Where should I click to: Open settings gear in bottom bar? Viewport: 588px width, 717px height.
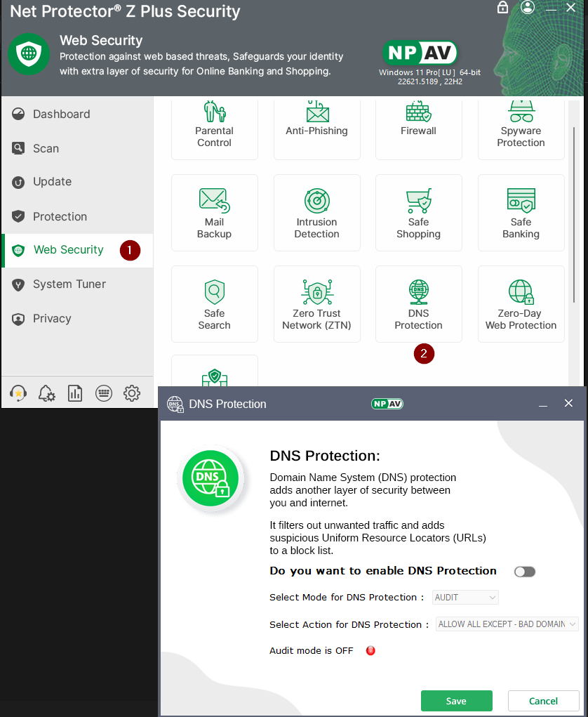pyautogui.click(x=132, y=393)
